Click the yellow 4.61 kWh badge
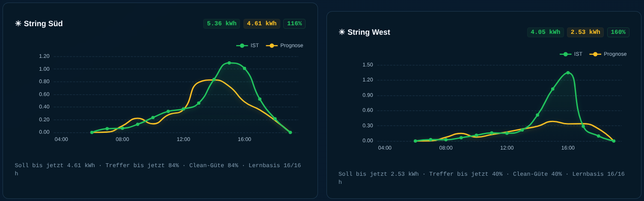 pyautogui.click(x=262, y=24)
